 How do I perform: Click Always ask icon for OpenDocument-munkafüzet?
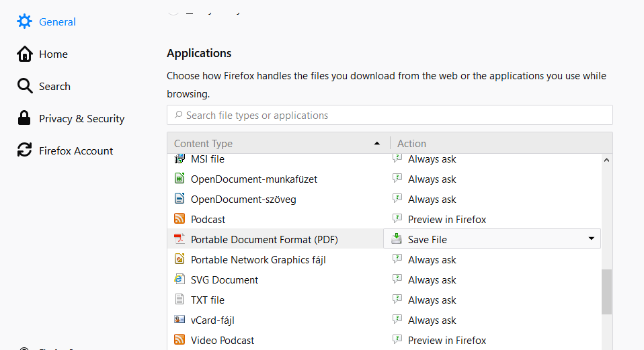(397, 178)
